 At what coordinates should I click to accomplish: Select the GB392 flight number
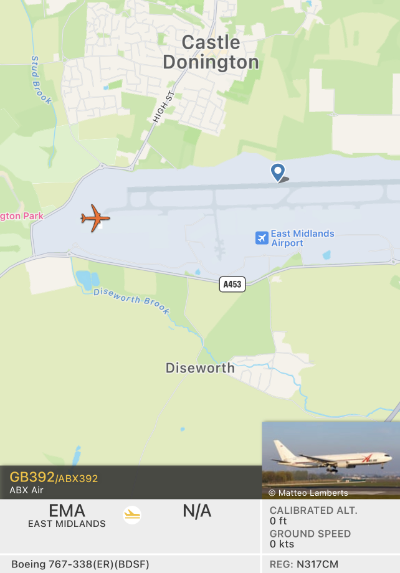(x=32, y=477)
